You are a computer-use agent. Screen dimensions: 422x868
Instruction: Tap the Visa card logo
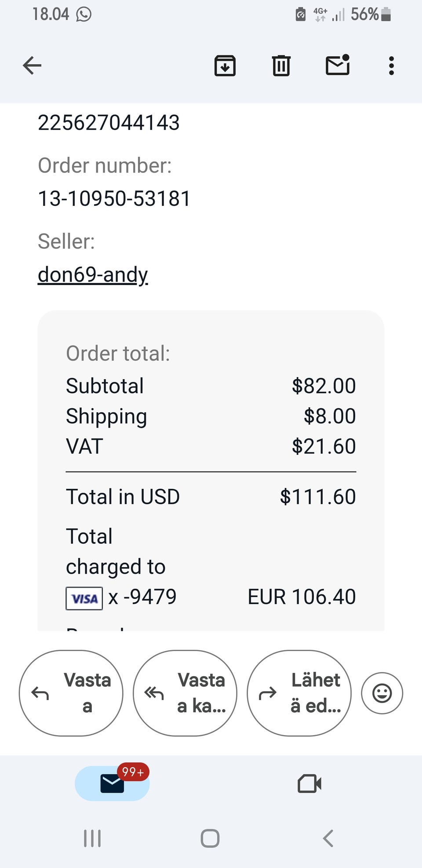[84, 598]
